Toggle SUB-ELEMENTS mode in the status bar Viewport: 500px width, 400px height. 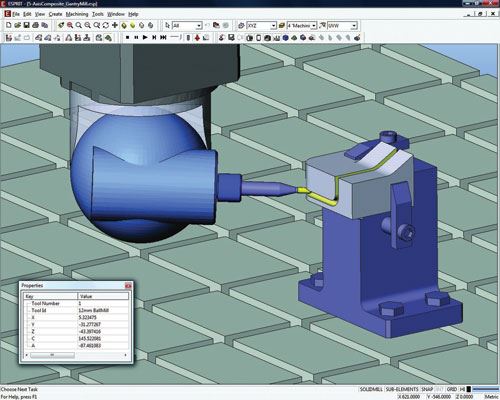click(x=402, y=389)
